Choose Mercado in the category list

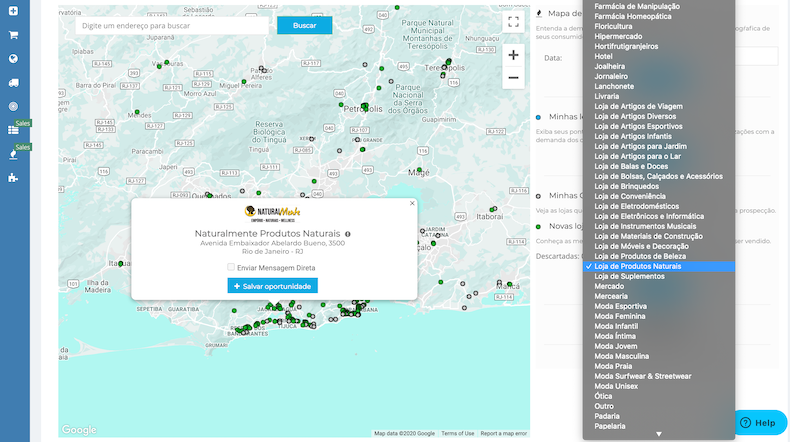(x=609, y=286)
